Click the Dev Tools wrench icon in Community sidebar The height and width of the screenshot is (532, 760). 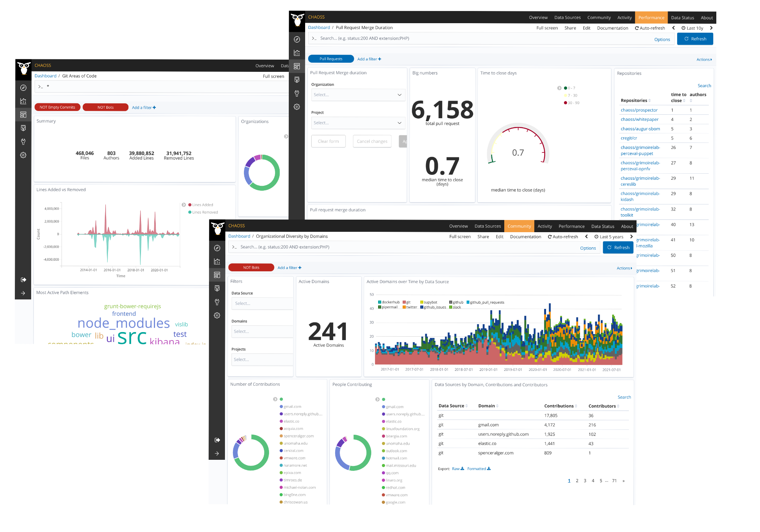pyautogui.click(x=217, y=302)
